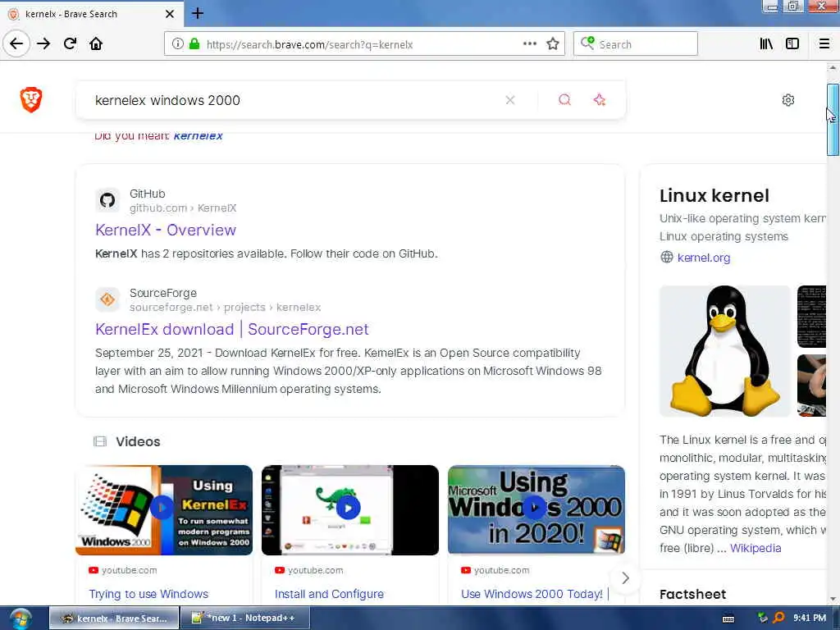This screenshot has height=630, width=840.
Task: Click the Windows Start orb
Action: tap(21, 619)
